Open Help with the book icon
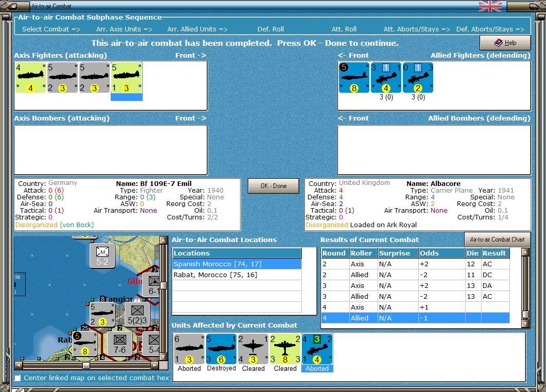Image resolution: width=546 pixels, height=392 pixels. click(x=505, y=43)
